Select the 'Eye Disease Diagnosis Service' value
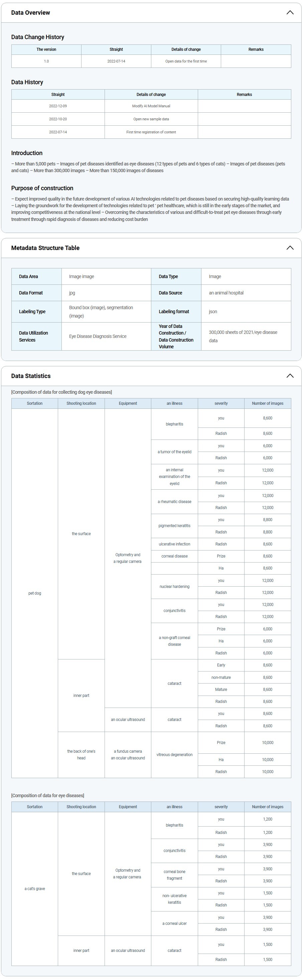Image resolution: width=304 pixels, height=980 pixels. pyautogui.click(x=98, y=336)
